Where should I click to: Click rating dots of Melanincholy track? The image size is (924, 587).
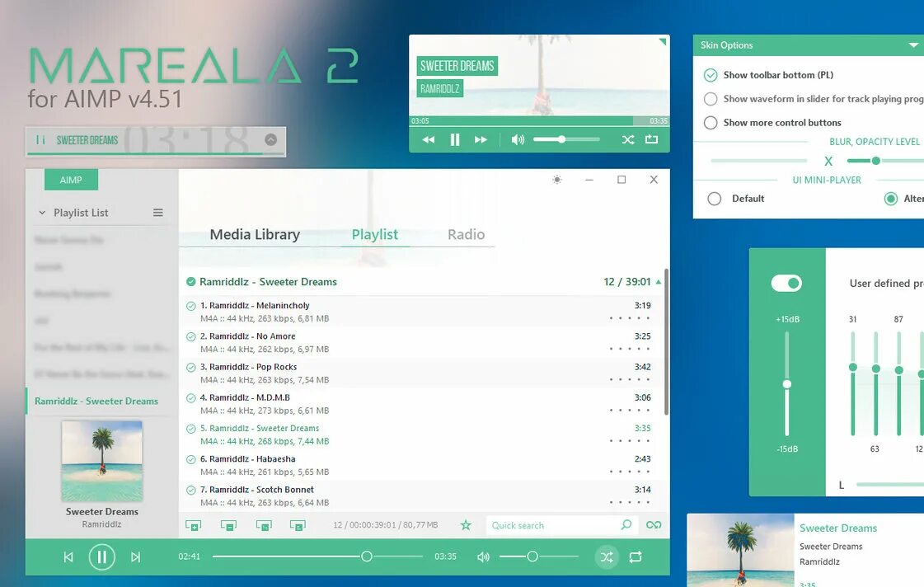click(x=630, y=318)
